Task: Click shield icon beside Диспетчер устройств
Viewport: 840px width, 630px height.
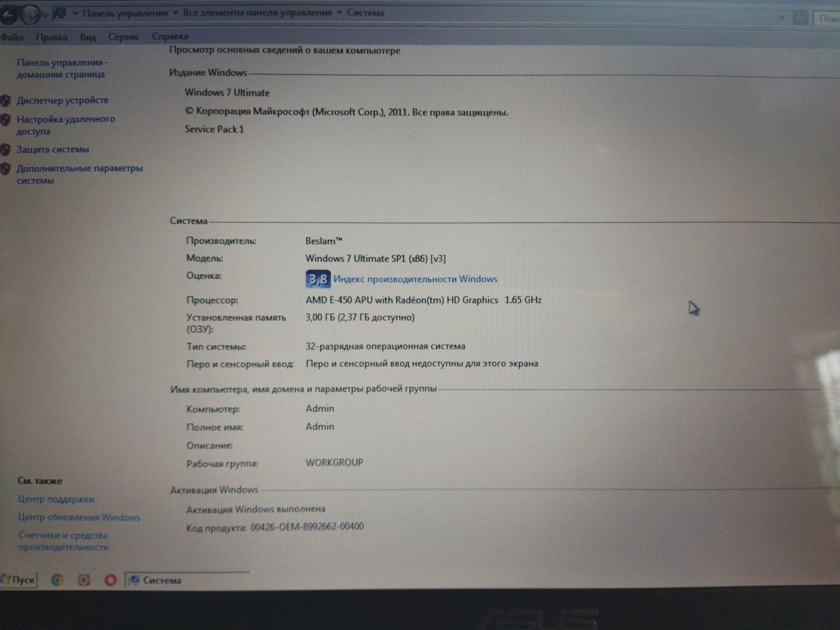Action: click(5, 100)
